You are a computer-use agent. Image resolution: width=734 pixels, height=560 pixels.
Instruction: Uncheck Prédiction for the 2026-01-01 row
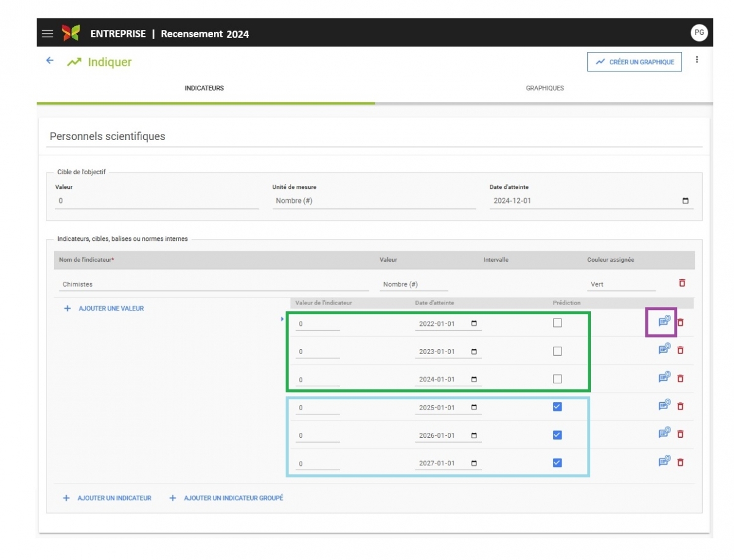pos(557,435)
